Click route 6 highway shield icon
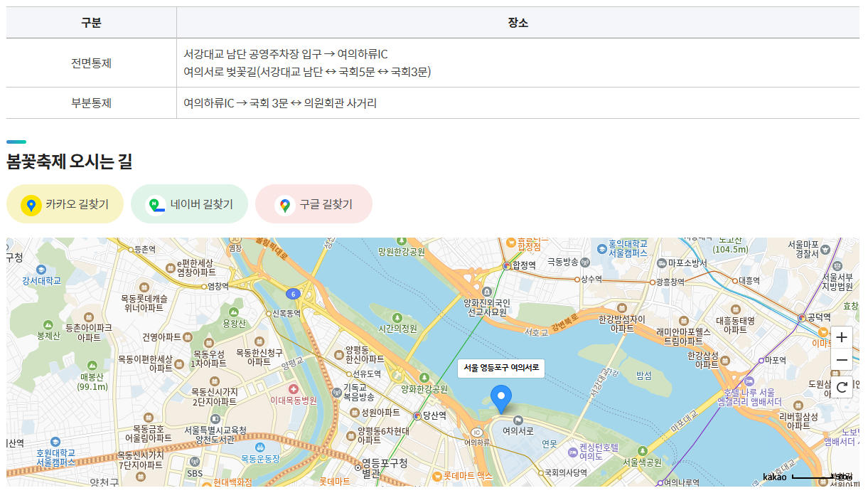 pos(292,294)
